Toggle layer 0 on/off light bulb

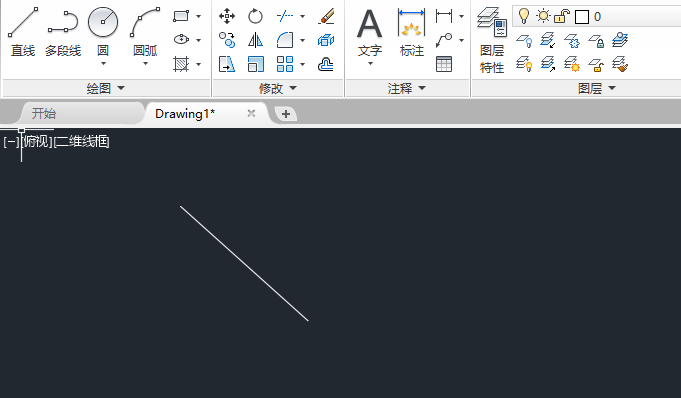(524, 16)
